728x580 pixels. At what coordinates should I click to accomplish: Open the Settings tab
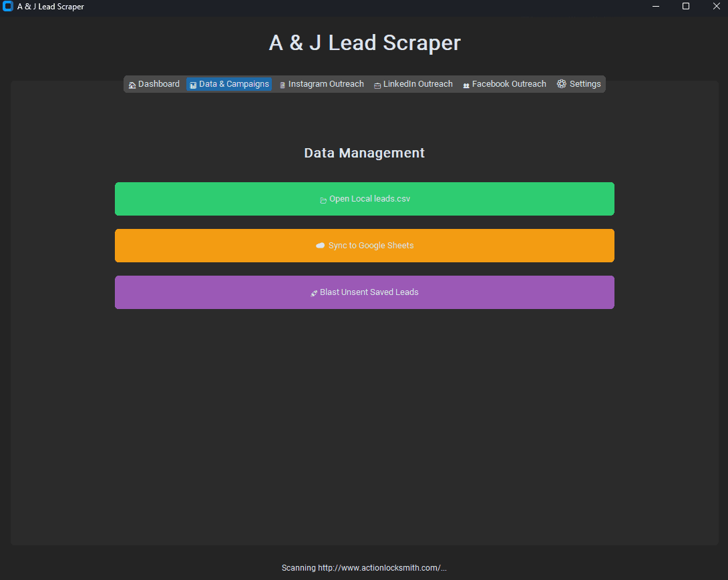(578, 84)
